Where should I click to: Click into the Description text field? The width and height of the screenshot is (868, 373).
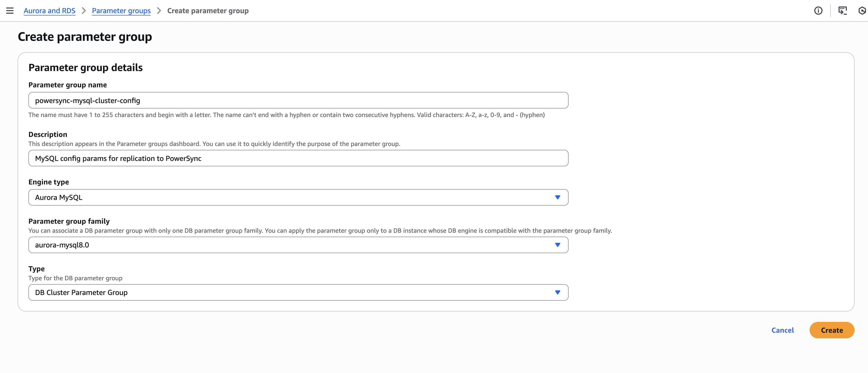tap(298, 158)
